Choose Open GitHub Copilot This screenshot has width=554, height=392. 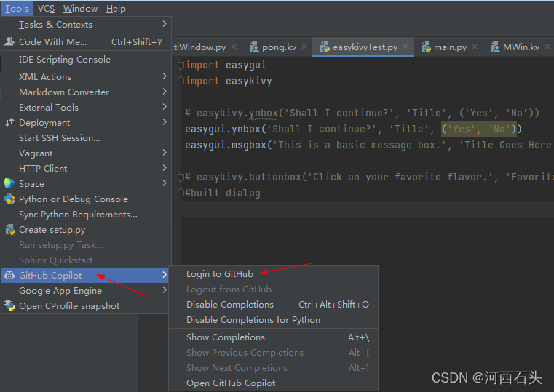pyautogui.click(x=273, y=383)
